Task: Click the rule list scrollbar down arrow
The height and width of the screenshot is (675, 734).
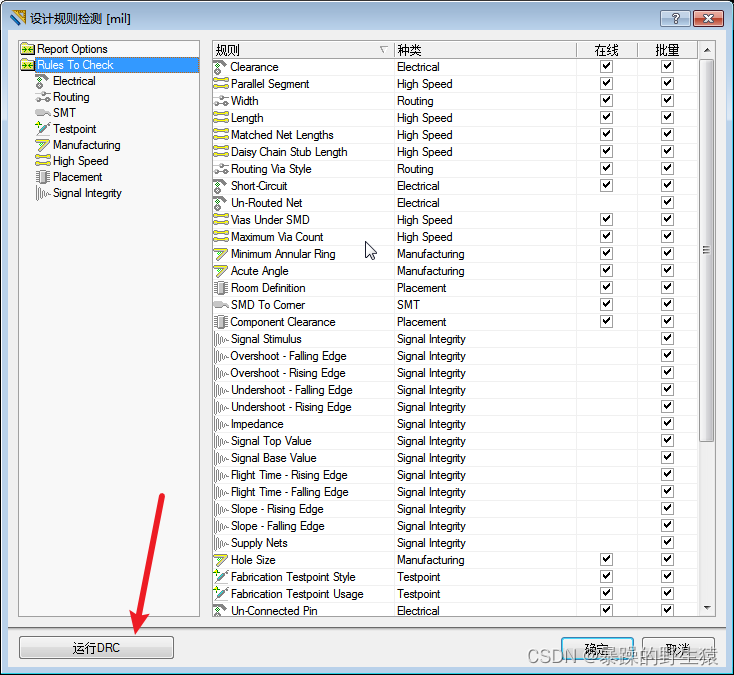Action: pyautogui.click(x=707, y=607)
